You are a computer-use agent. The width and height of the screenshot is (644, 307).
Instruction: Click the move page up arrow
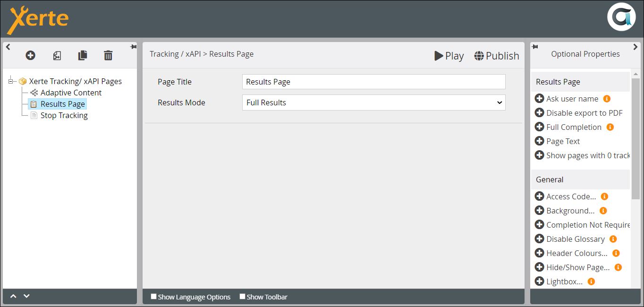tap(14, 296)
